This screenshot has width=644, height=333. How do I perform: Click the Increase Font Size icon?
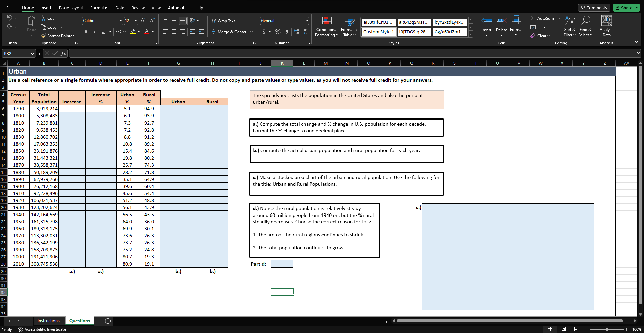(x=143, y=21)
